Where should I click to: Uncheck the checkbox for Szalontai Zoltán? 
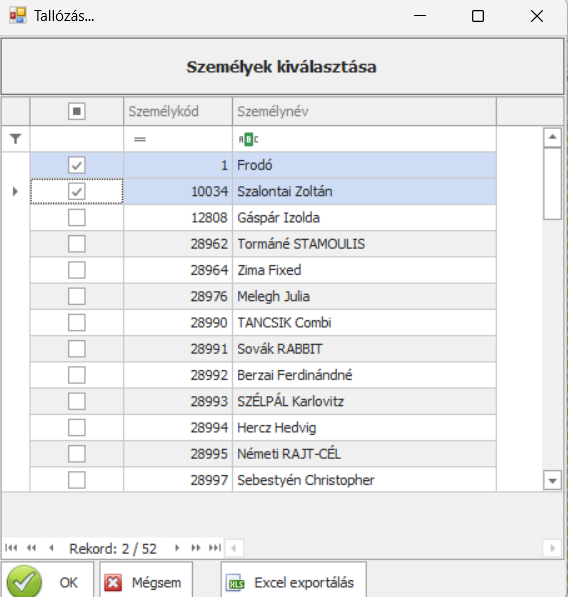(77, 192)
